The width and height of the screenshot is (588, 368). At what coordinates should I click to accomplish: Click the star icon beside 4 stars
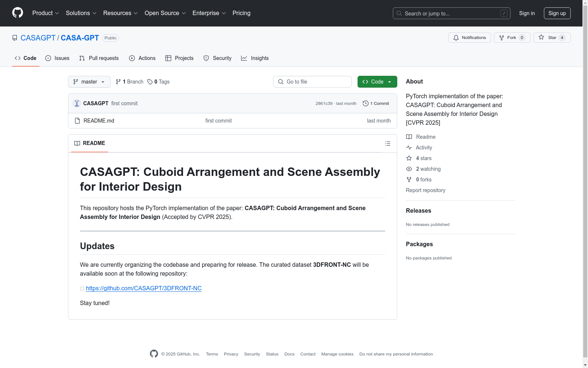(409, 158)
